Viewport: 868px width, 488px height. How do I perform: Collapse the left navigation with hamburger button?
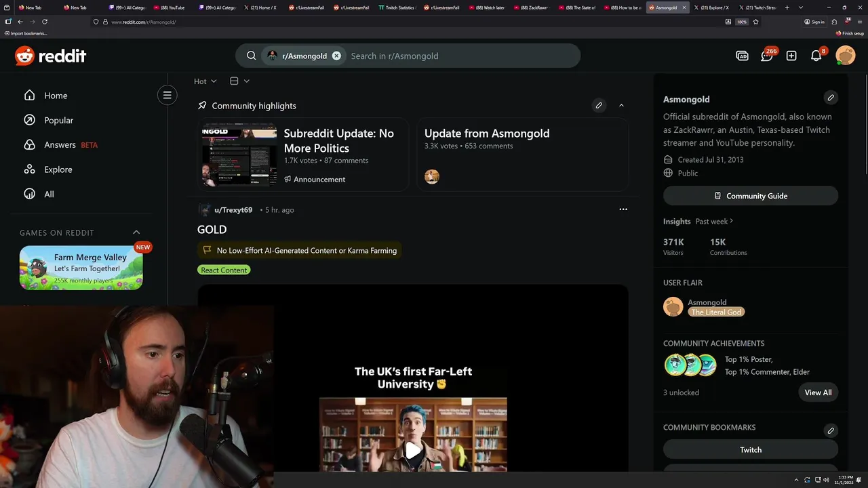[167, 95]
